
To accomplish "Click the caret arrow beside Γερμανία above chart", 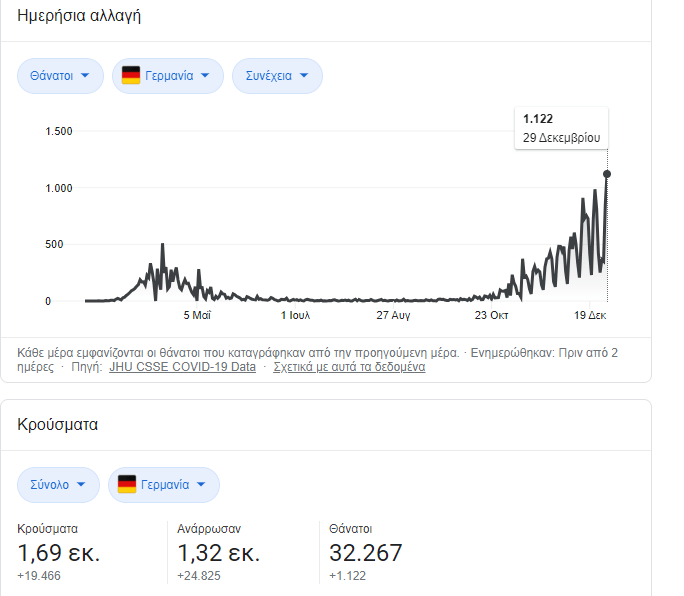I will tap(205, 76).
